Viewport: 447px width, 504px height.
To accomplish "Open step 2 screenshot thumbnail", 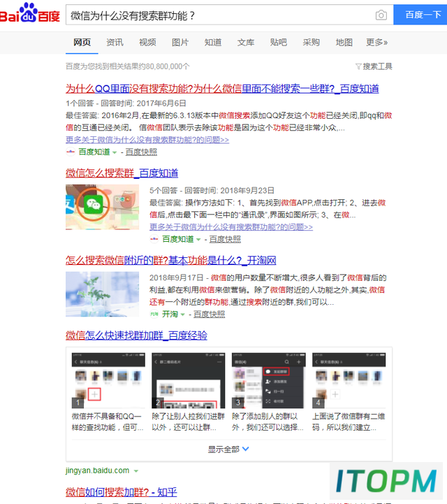I will 189,380.
